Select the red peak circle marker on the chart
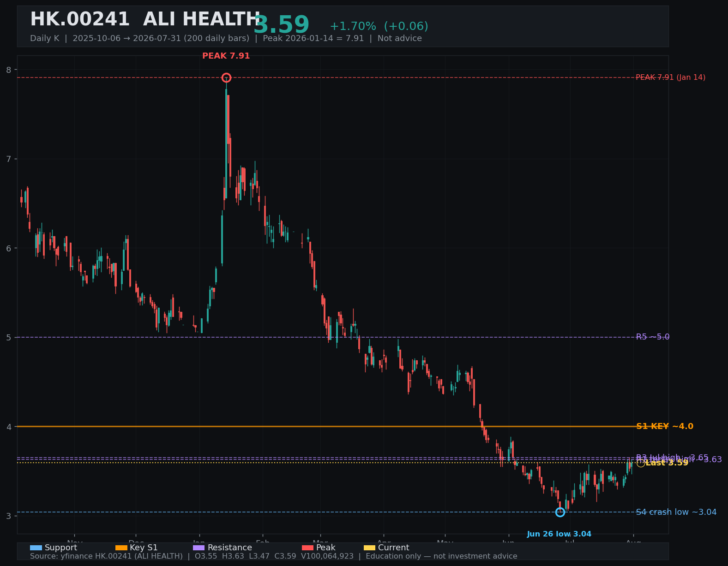This screenshot has width=728, height=566. pyautogui.click(x=226, y=77)
